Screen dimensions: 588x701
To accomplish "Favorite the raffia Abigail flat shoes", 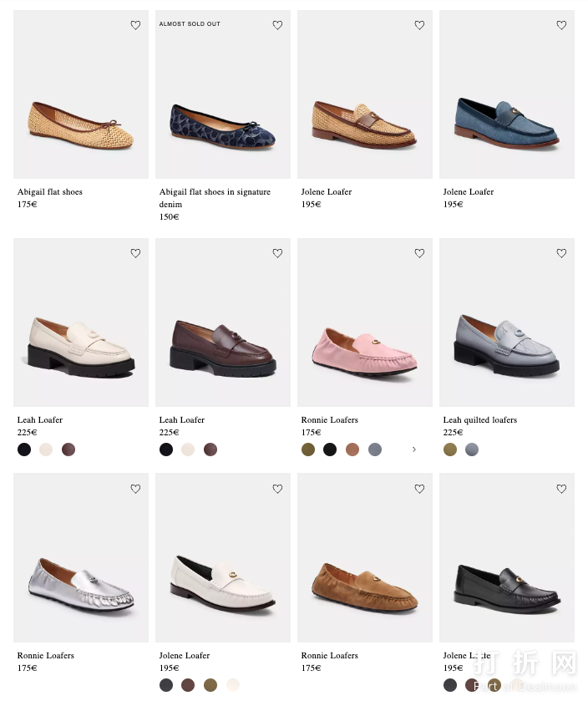I will pyautogui.click(x=135, y=26).
